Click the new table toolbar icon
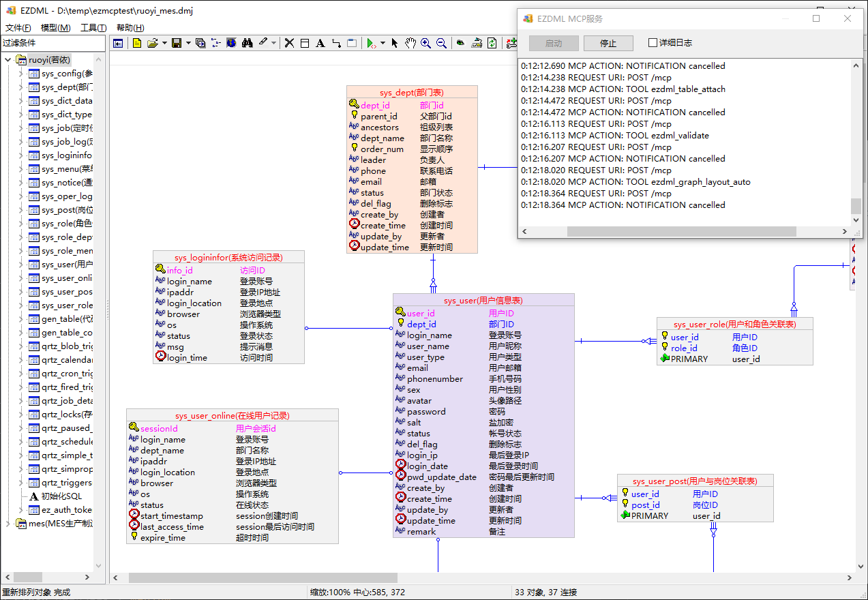Image resolution: width=868 pixels, height=600 pixels. point(305,43)
